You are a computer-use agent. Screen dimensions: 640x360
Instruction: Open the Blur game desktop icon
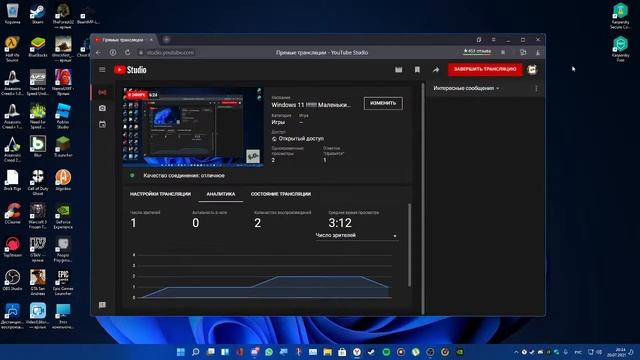tap(38, 147)
